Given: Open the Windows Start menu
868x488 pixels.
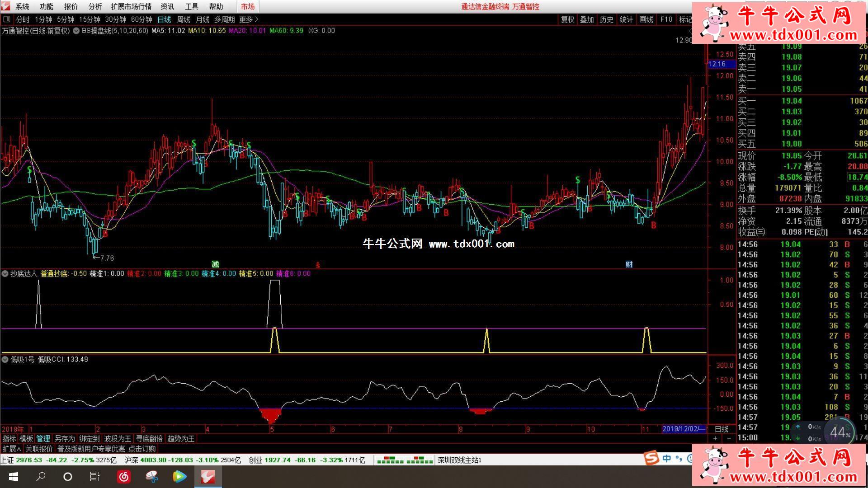Looking at the screenshot, I should 14,477.
